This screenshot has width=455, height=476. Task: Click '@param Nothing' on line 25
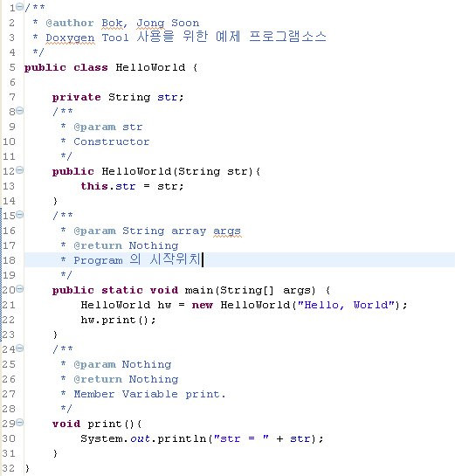coord(122,364)
